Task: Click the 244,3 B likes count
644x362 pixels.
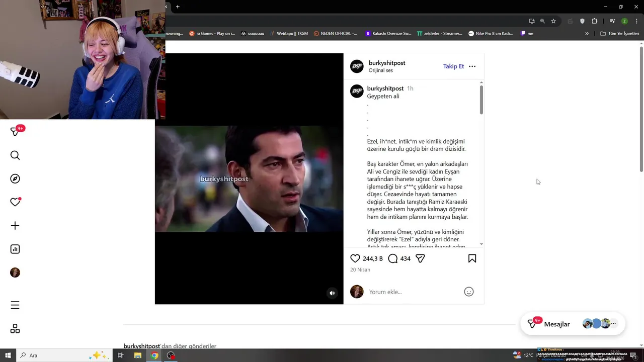Action: pos(373,258)
